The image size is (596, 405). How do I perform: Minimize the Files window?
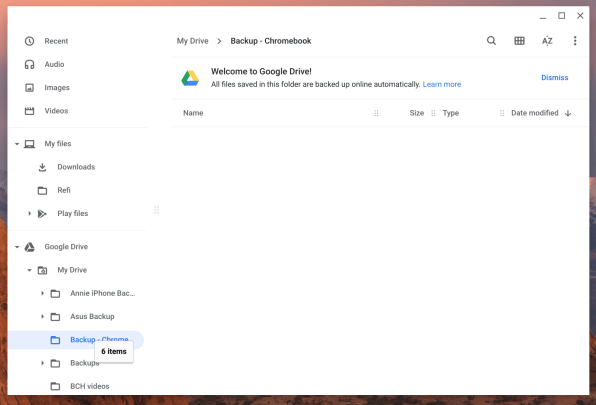(x=543, y=17)
